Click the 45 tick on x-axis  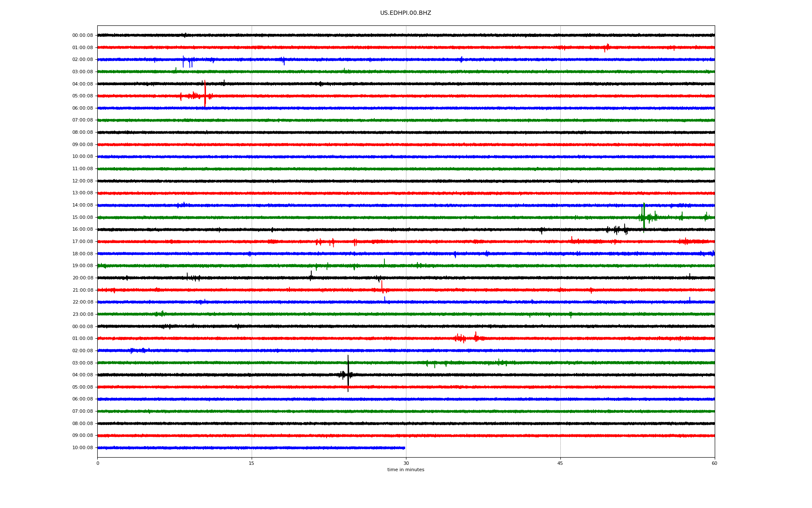coord(560,463)
